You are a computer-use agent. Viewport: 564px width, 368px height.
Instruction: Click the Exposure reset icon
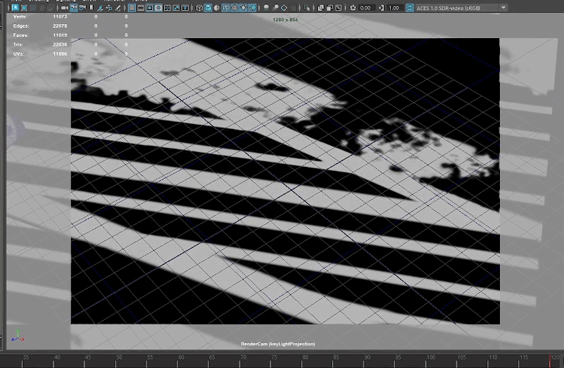[x=353, y=8]
